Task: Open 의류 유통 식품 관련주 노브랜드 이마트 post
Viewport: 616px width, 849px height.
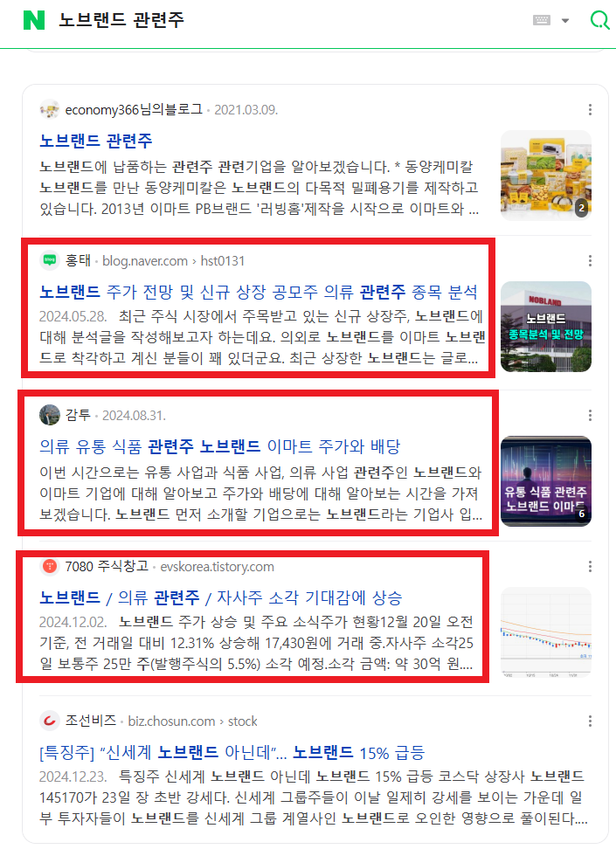Action: 220,446
